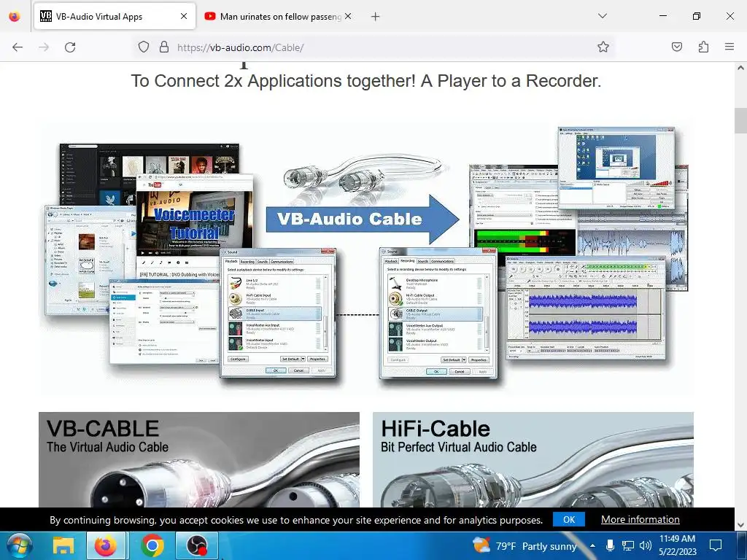Switch to VB-Audio Virtual Apps tab
Screen dimensions: 747x560
pos(115,17)
